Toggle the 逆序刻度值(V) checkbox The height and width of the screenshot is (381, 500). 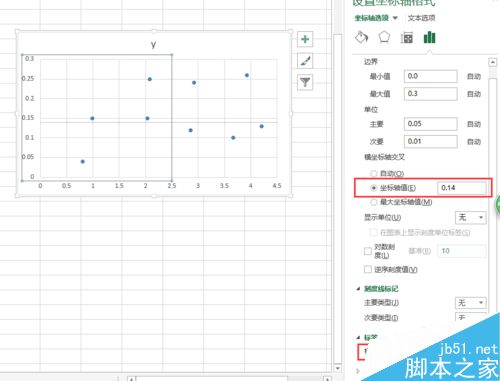(x=368, y=269)
